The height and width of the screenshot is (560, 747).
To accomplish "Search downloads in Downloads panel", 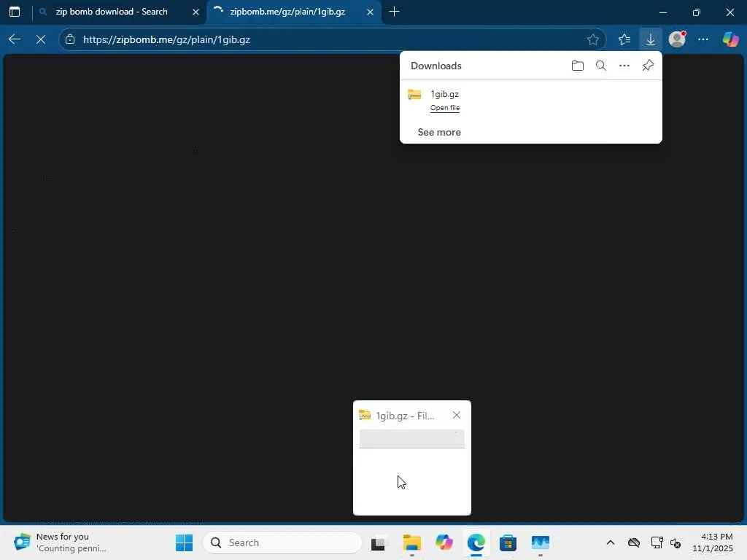I will coord(601,66).
